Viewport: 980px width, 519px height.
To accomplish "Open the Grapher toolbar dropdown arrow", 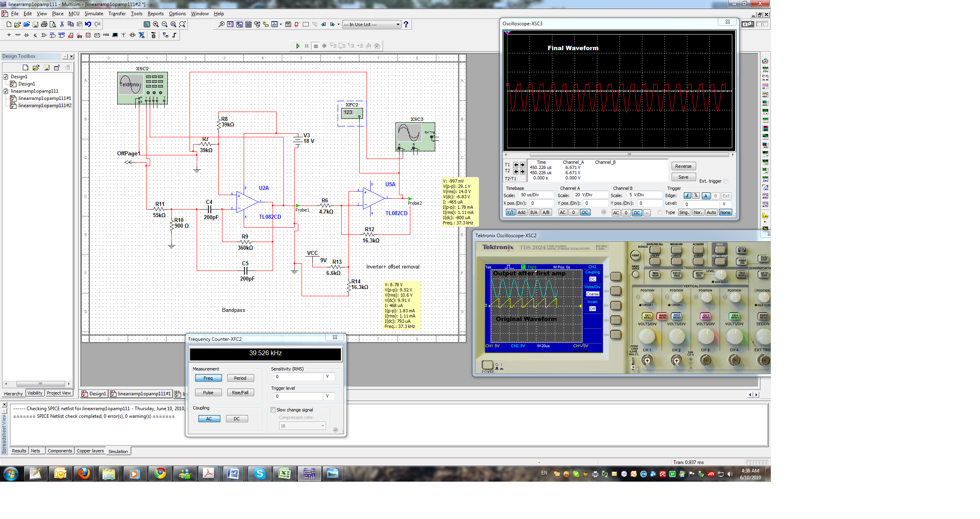I will (x=281, y=24).
